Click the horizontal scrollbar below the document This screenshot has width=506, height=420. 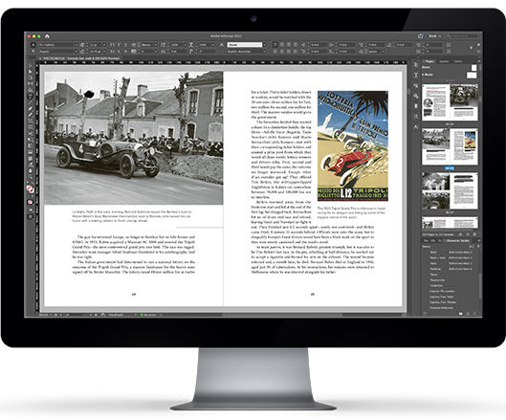[282, 315]
